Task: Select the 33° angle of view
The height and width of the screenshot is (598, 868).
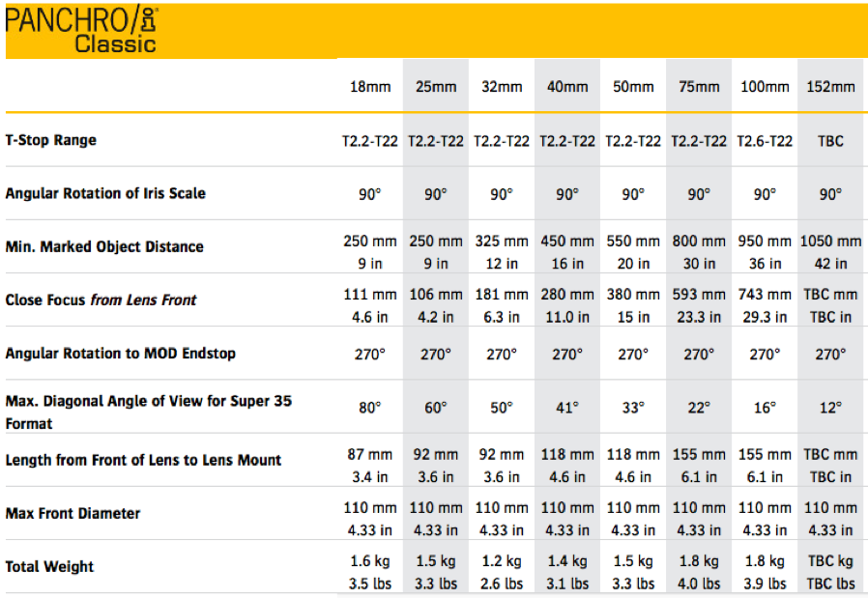Action: point(633,408)
